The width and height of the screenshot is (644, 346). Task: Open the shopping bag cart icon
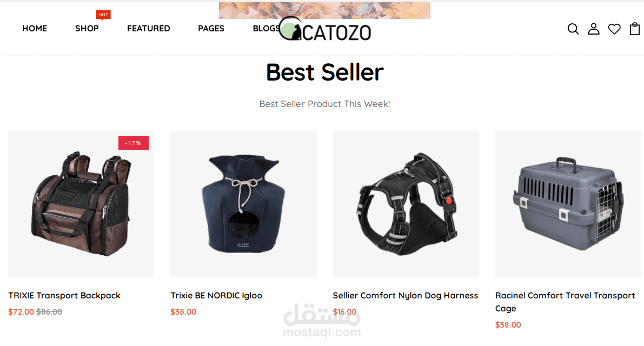point(635,29)
